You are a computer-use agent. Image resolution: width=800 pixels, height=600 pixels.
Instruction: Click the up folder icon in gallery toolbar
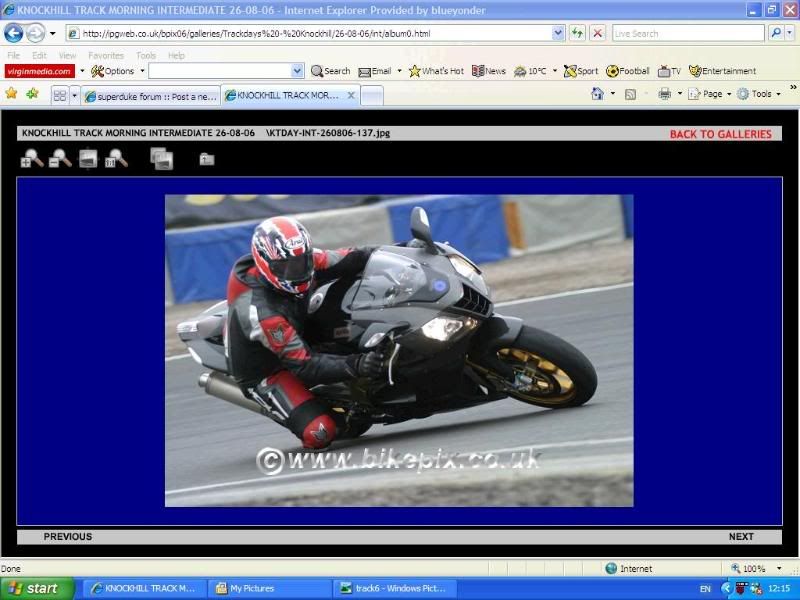point(206,159)
